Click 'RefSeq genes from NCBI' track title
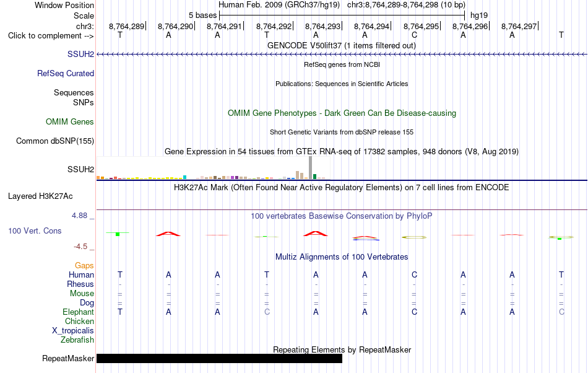The width and height of the screenshot is (588, 373). 342,65
